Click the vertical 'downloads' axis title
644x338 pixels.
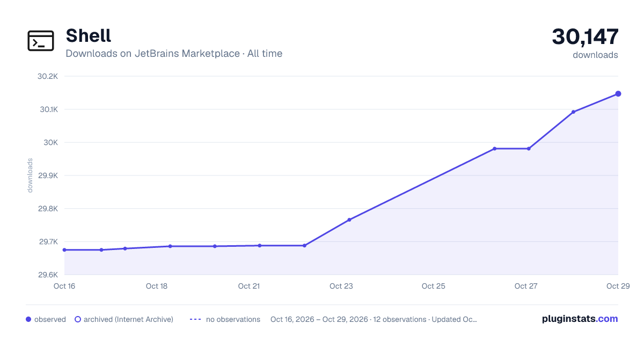(30, 175)
